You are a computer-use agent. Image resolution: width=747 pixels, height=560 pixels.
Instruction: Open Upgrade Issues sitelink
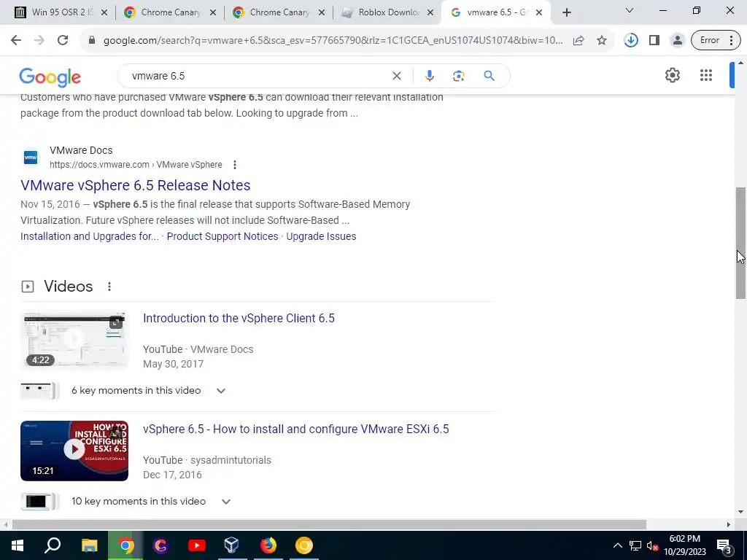coord(321,236)
